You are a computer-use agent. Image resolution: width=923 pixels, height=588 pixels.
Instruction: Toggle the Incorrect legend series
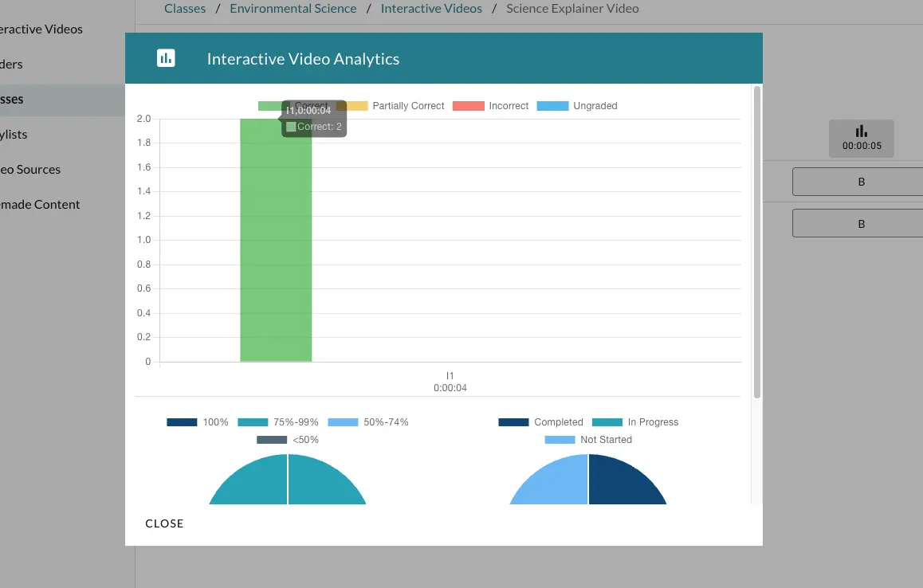(x=490, y=106)
